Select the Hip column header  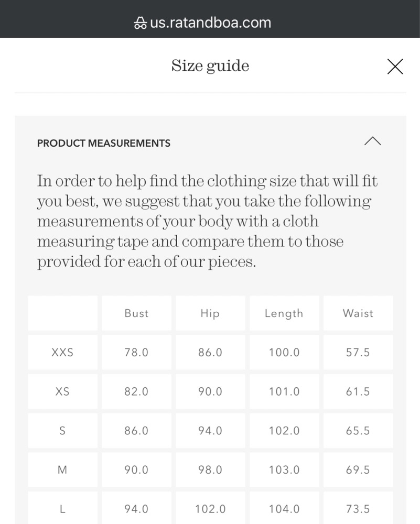210,313
